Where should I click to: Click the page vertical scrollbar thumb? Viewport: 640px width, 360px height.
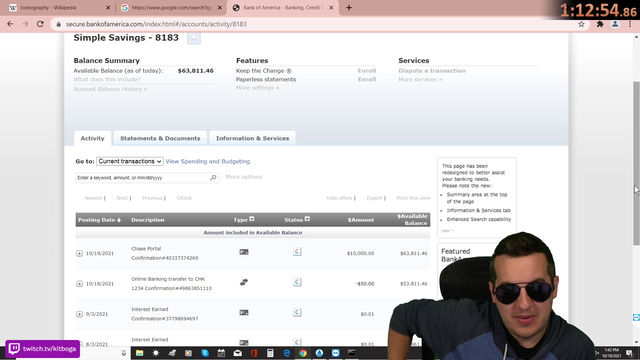click(636, 163)
